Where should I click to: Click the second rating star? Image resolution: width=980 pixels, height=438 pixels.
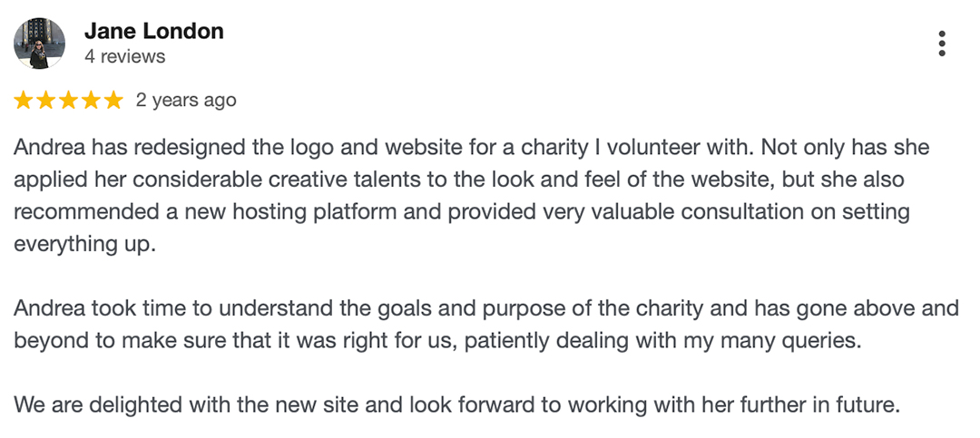45,101
